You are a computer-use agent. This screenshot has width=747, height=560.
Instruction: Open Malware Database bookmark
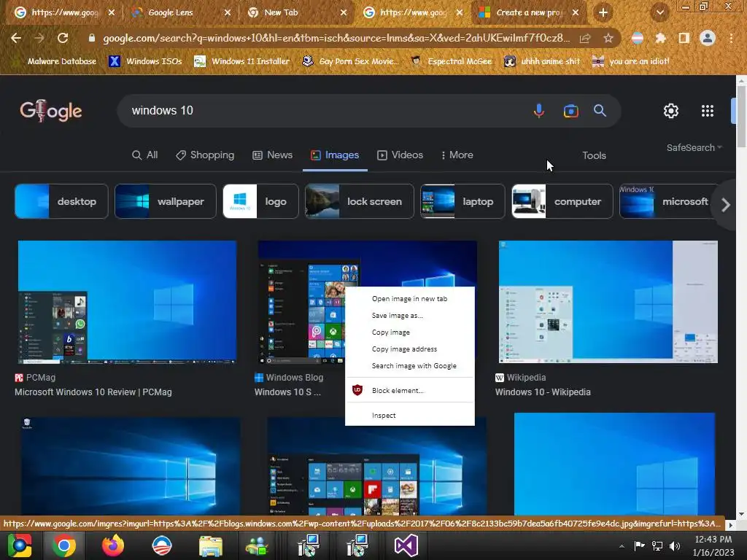coord(55,61)
